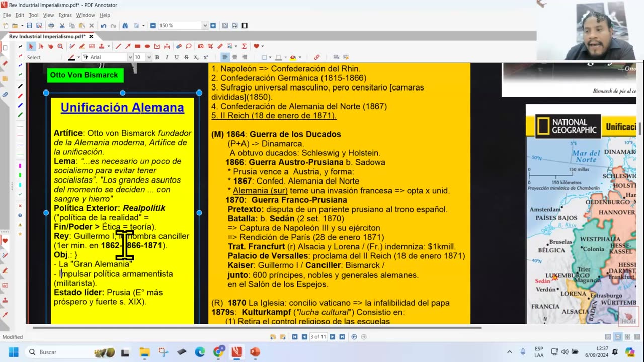Screen dimensions: 644x362
Task: Go to the previous page
Action: point(304,337)
